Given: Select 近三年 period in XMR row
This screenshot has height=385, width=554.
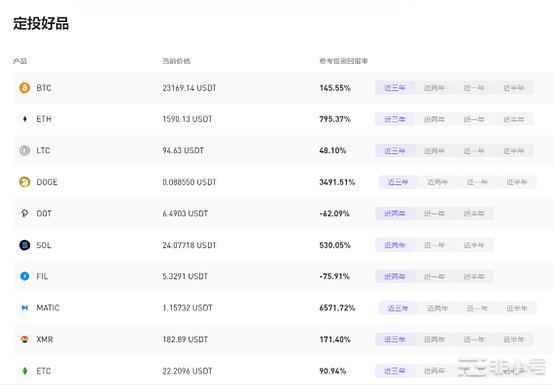Looking at the screenshot, I should (395, 339).
